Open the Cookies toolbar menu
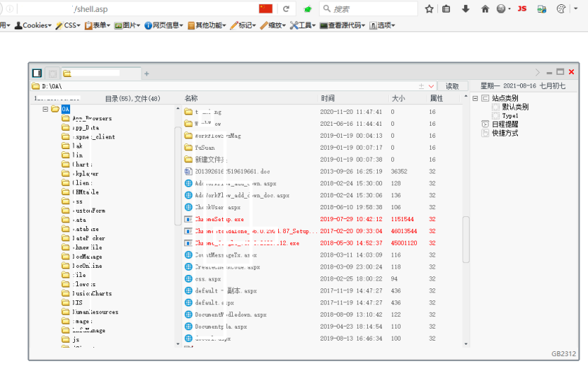The height and width of the screenshot is (371, 588). pos(33,25)
